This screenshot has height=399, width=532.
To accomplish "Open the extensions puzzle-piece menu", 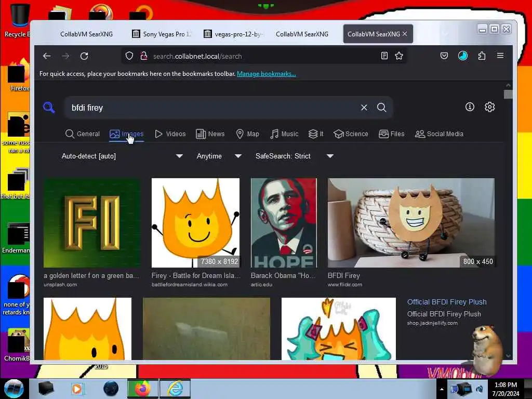I will 482,56.
